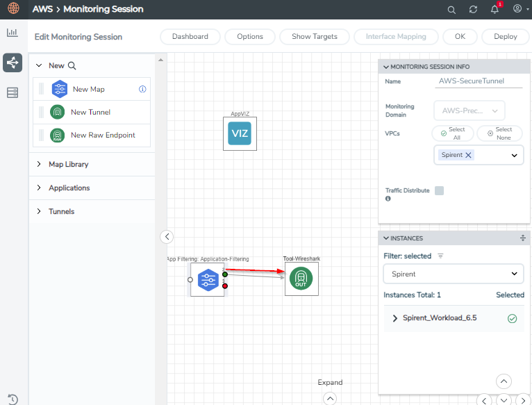Image resolution: width=532 pixels, height=405 pixels.
Task: Click the AWS breadcrumb link
Action: [x=42, y=9]
